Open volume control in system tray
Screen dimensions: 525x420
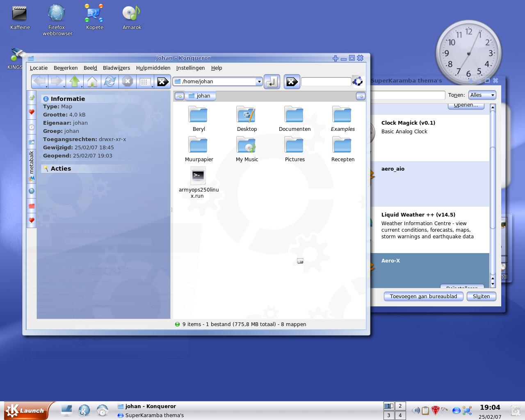(415, 410)
